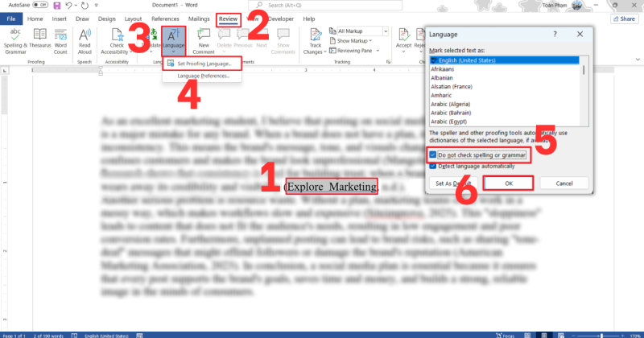Click the Redo icon

pos(85,6)
